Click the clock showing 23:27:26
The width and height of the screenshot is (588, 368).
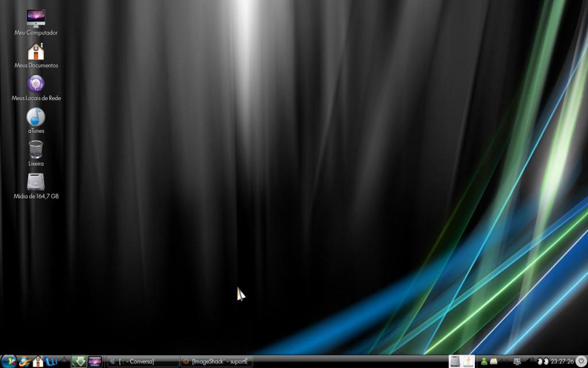pos(563,362)
